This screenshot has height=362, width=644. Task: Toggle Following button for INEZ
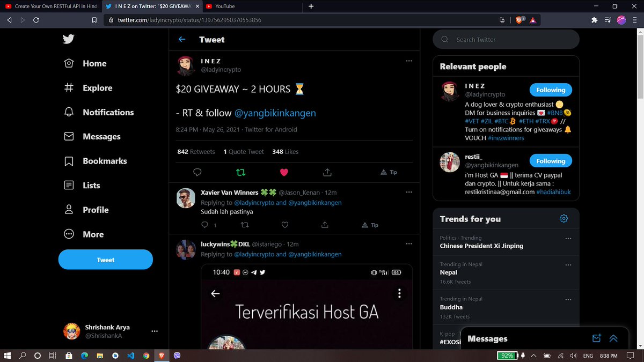pos(551,90)
